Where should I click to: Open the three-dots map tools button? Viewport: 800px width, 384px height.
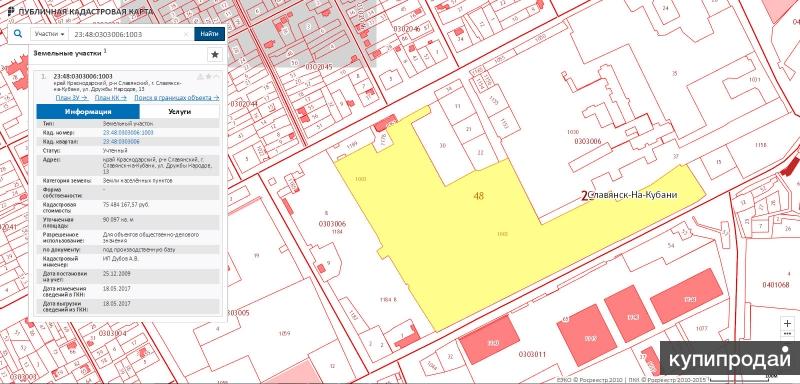[788, 334]
